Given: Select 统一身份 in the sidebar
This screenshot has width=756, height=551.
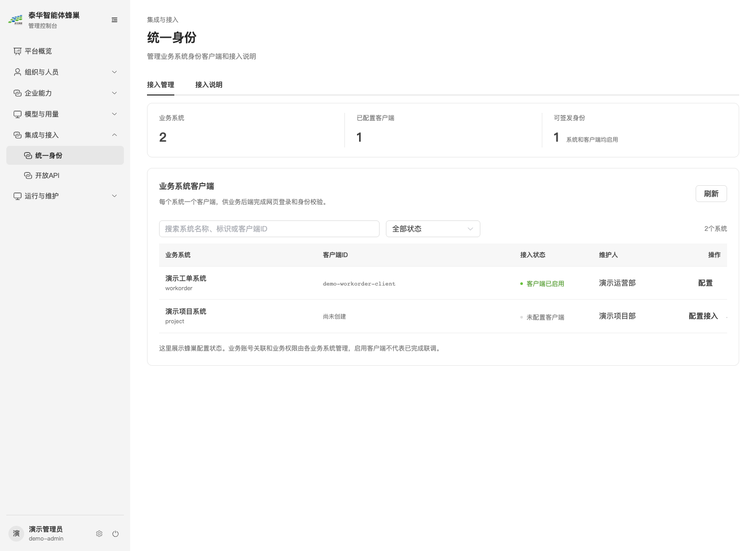Looking at the screenshot, I should [65, 155].
